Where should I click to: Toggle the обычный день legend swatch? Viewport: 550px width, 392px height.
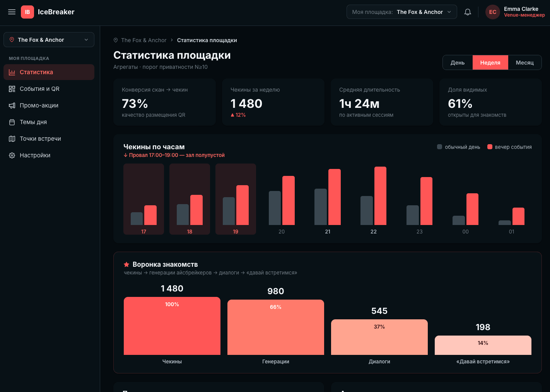pos(439,147)
